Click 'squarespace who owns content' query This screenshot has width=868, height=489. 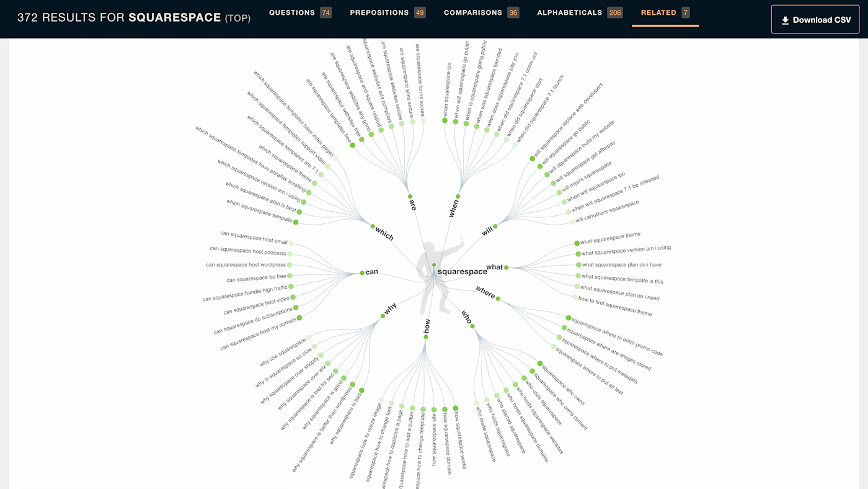click(560, 402)
